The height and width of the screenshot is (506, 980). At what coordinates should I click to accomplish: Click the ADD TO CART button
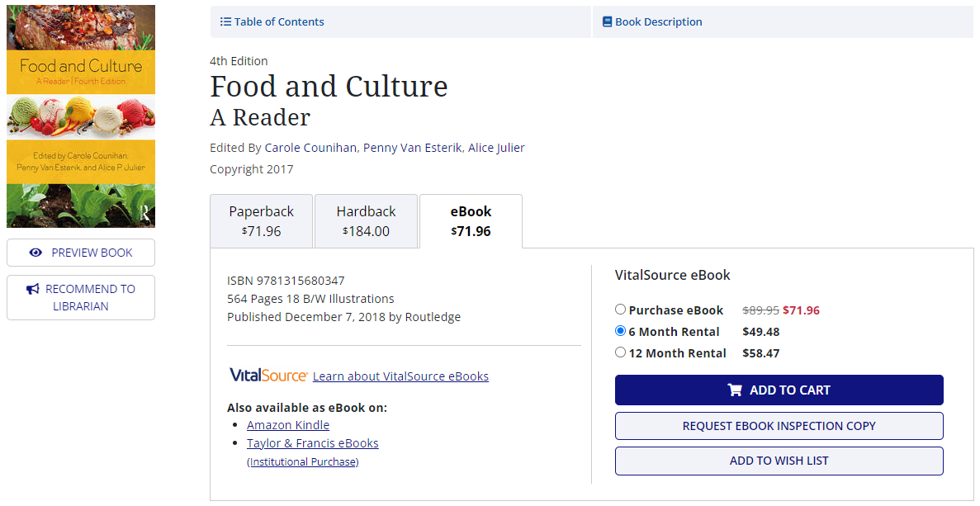point(779,390)
